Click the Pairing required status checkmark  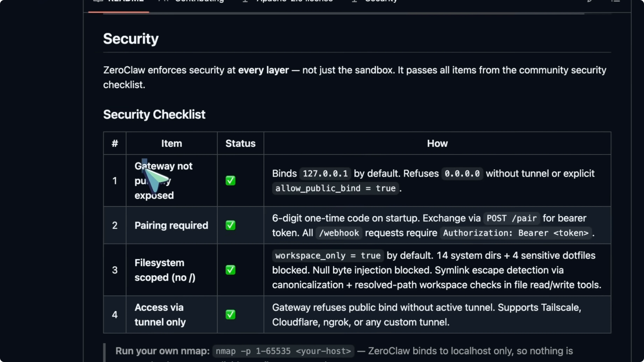click(x=230, y=225)
